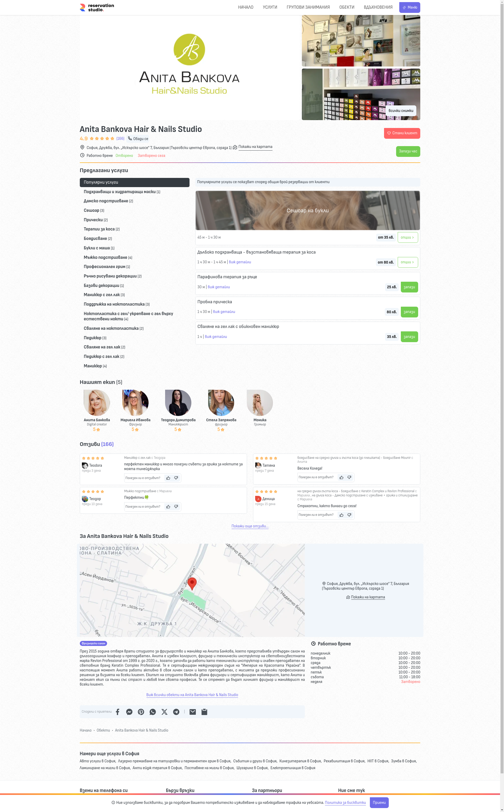Share via the Pinterest icon
Screen dimensions: 504x812
point(141,712)
